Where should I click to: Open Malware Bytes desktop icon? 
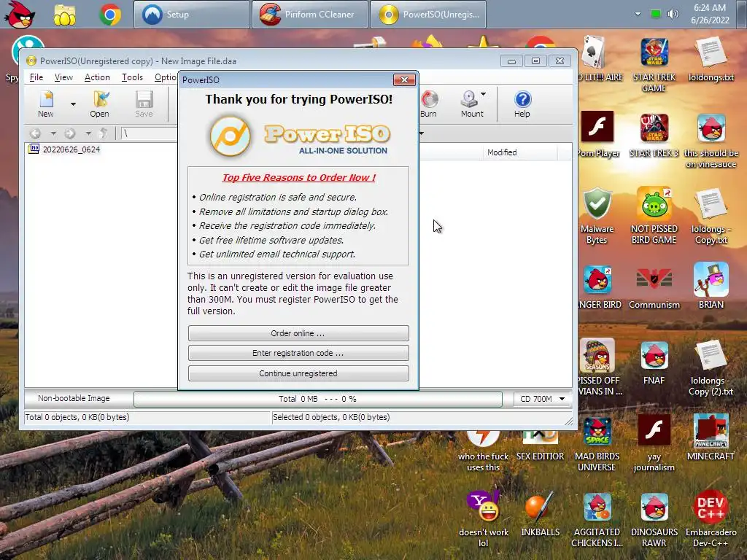tap(597, 217)
